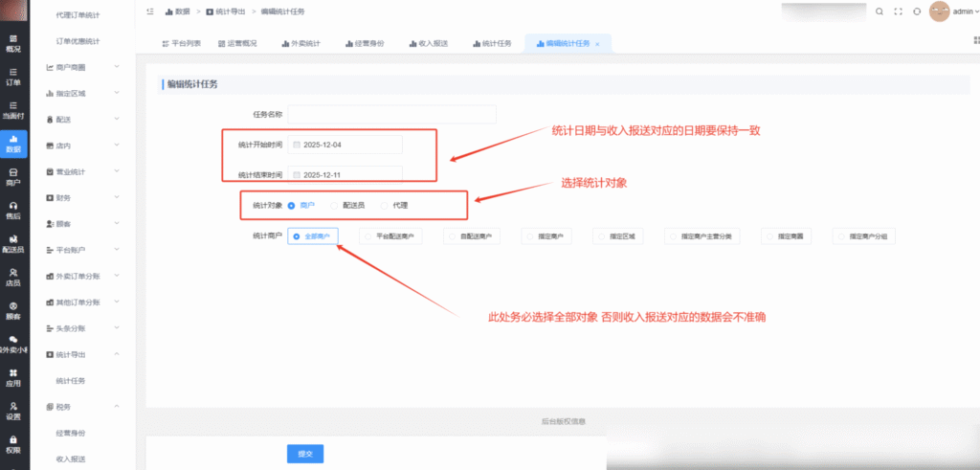The image size is (980, 470).
Task: Select 平台配送商户 option
Action: [390, 236]
